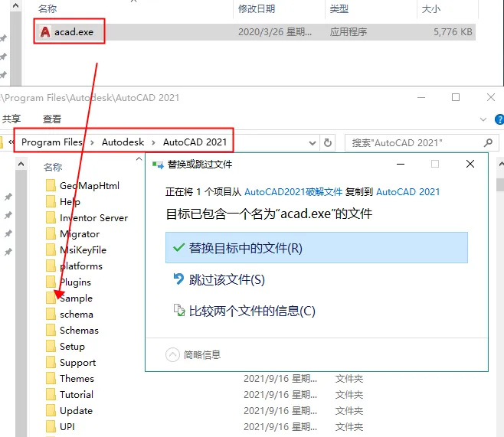Image resolution: width=504 pixels, height=437 pixels.
Task: Click the AutoCAD2021破解文件 source link
Action: (x=293, y=191)
